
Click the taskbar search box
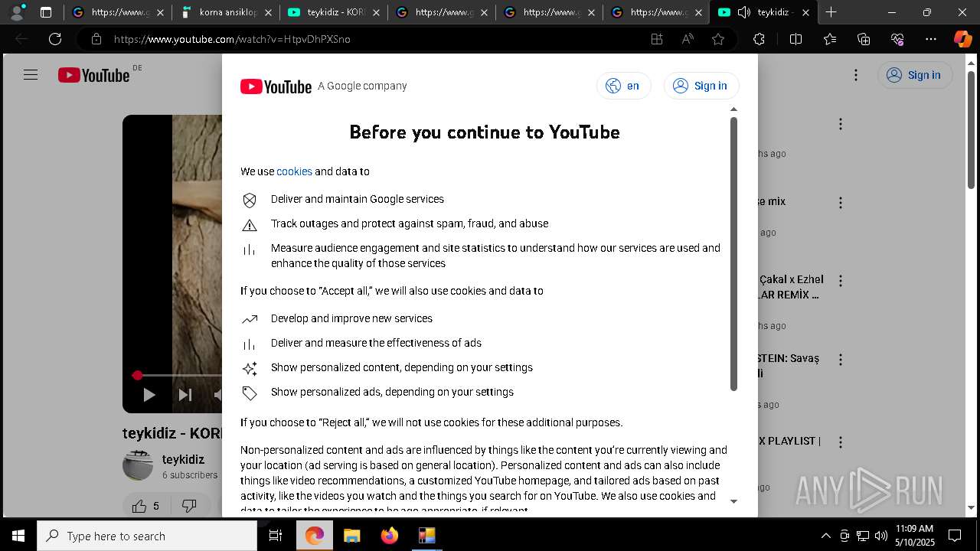coord(147,536)
